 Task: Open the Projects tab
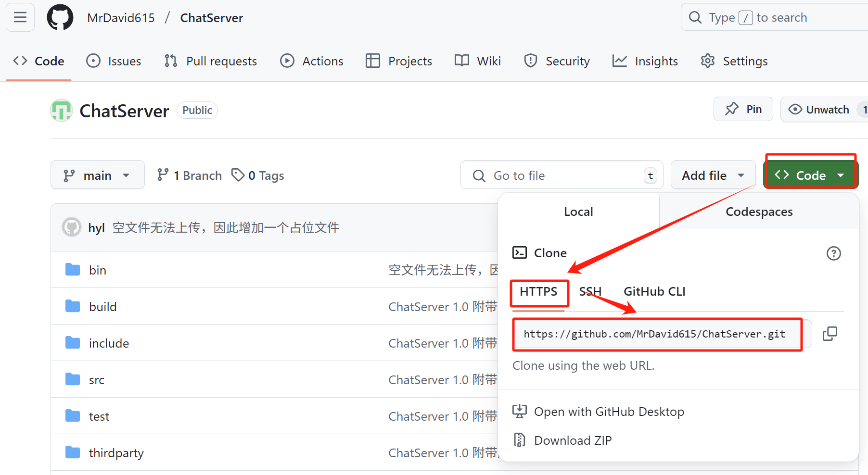point(399,61)
